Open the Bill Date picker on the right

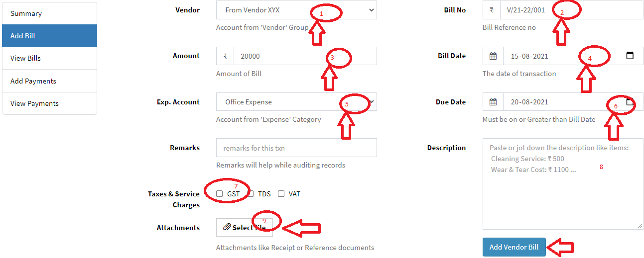630,56
